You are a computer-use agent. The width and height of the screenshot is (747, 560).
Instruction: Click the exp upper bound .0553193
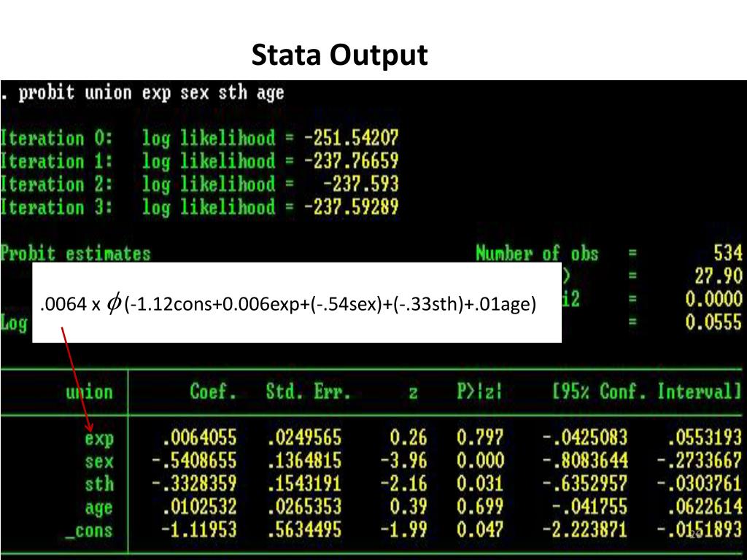704,437
